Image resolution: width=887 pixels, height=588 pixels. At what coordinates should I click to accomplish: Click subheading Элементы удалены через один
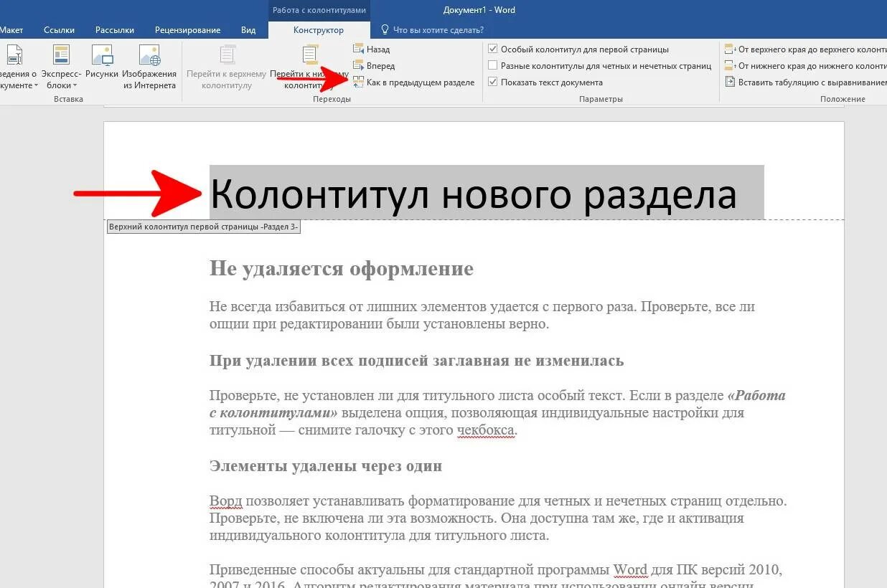point(326,466)
